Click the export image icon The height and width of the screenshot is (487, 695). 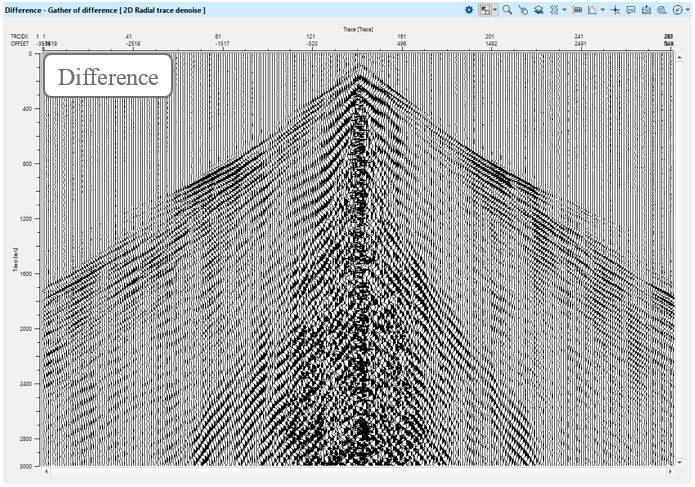(647, 9)
